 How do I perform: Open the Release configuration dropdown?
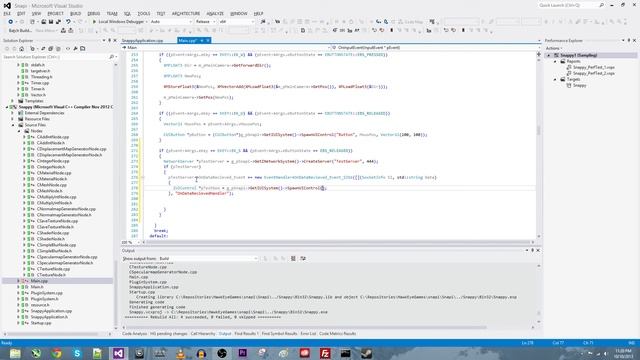[x=205, y=22]
